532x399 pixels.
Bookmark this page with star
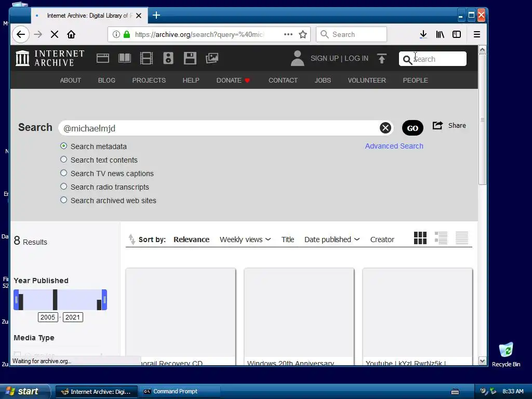point(303,34)
